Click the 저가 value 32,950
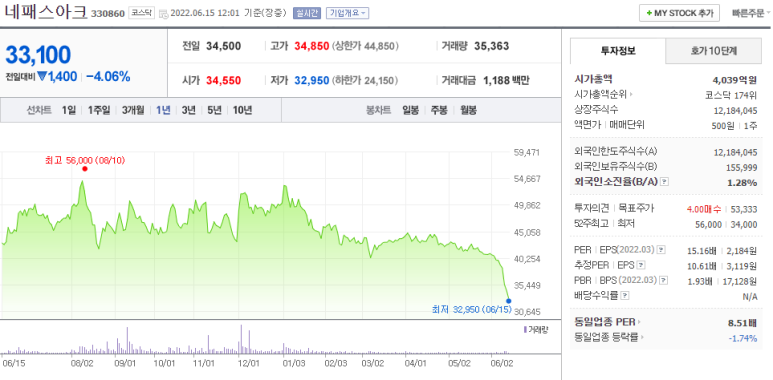 tap(312, 80)
